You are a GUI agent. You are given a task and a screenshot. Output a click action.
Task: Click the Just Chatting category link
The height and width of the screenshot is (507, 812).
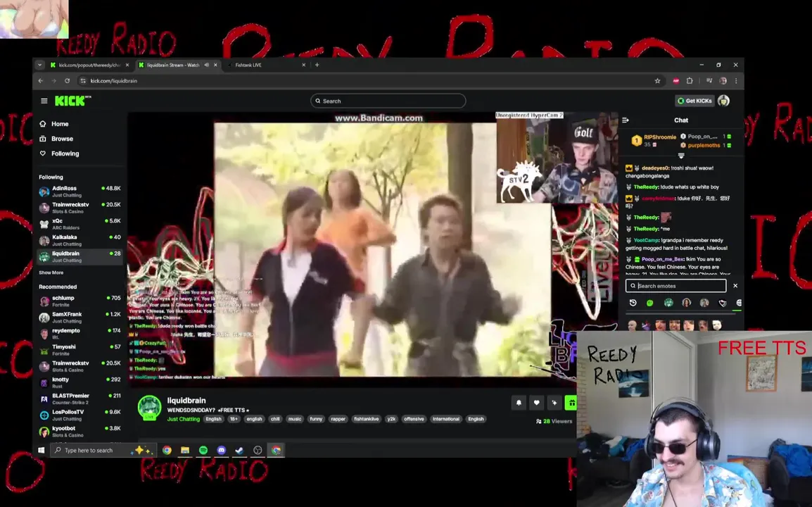(184, 419)
